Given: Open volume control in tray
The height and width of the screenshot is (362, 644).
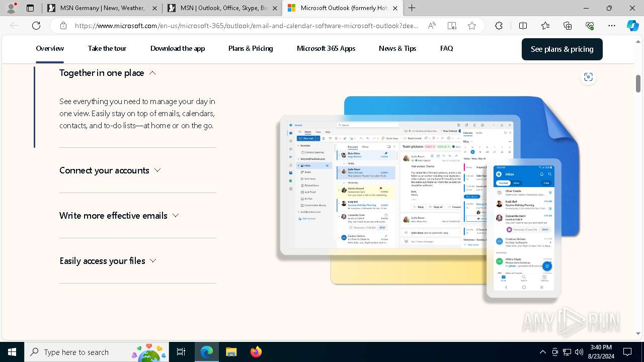Looking at the screenshot, I should 579,352.
